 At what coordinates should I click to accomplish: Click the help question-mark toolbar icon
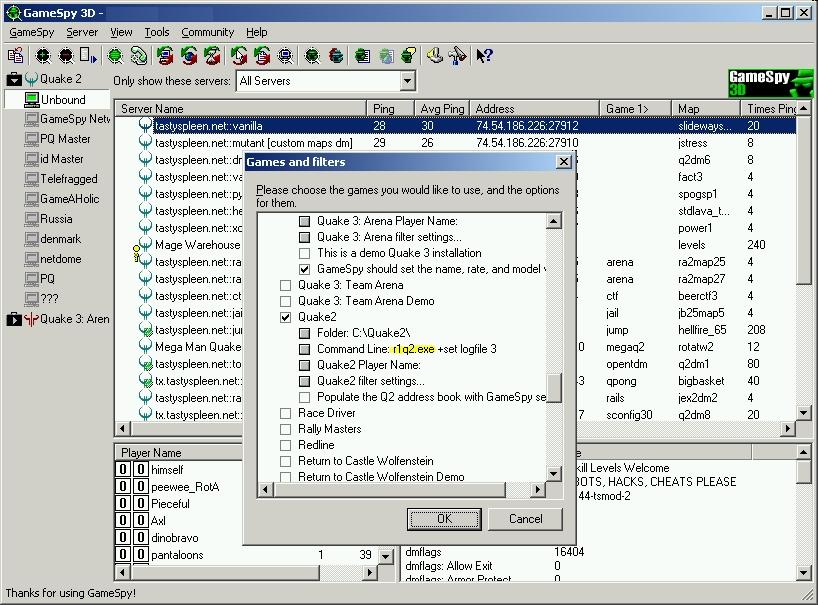484,56
